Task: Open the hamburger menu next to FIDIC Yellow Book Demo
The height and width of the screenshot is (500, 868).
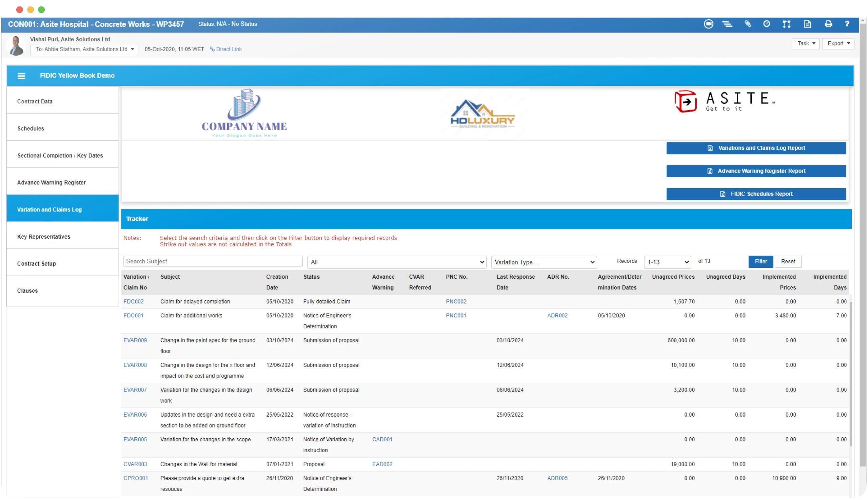Action: tap(21, 76)
